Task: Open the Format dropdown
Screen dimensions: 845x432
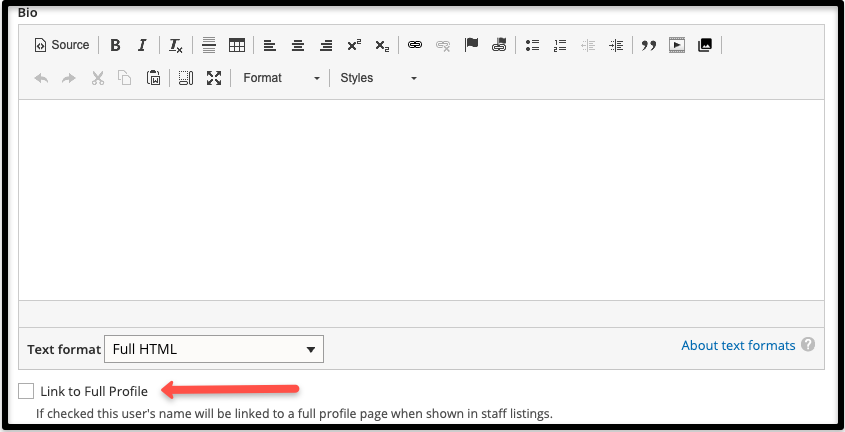Action: (x=281, y=78)
